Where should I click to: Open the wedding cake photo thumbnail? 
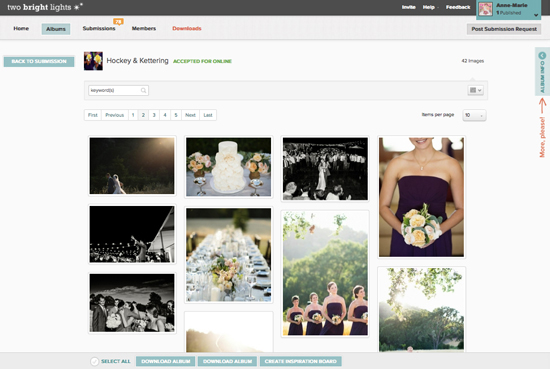click(x=229, y=167)
